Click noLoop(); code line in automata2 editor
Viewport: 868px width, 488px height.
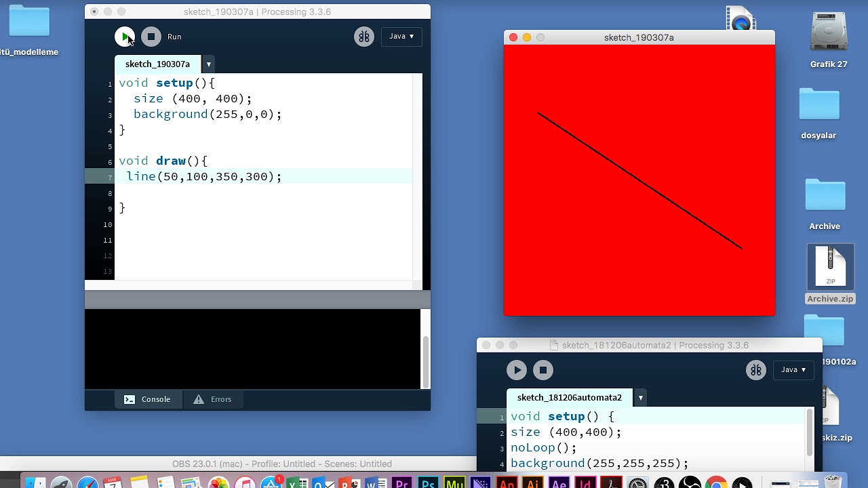[x=544, y=447]
